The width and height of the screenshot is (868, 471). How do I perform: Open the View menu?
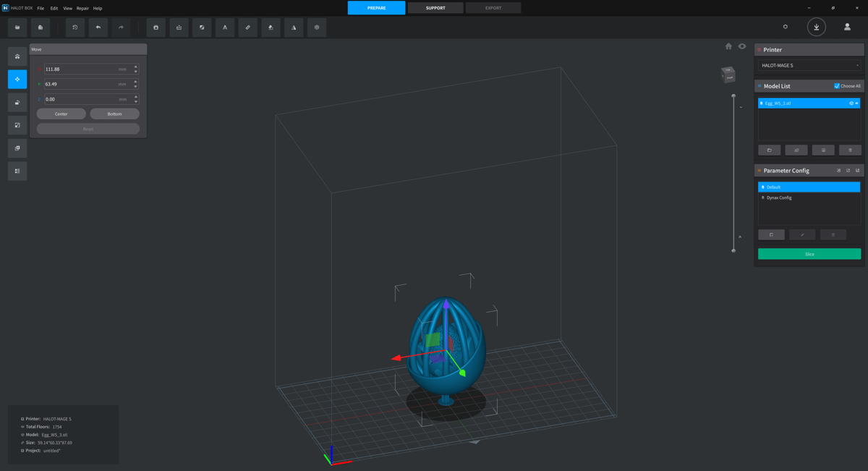pyautogui.click(x=68, y=9)
